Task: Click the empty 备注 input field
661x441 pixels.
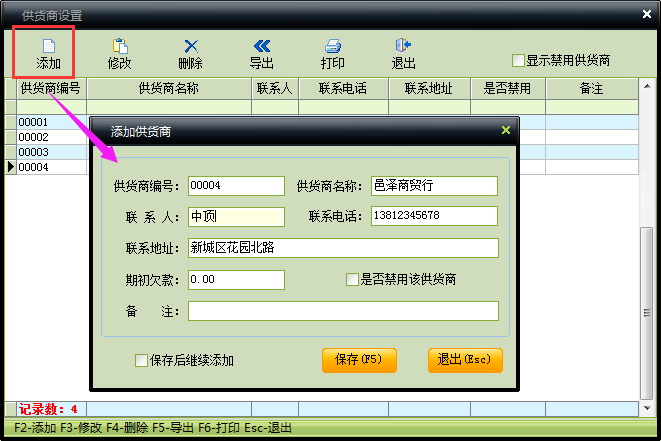Action: [342, 311]
